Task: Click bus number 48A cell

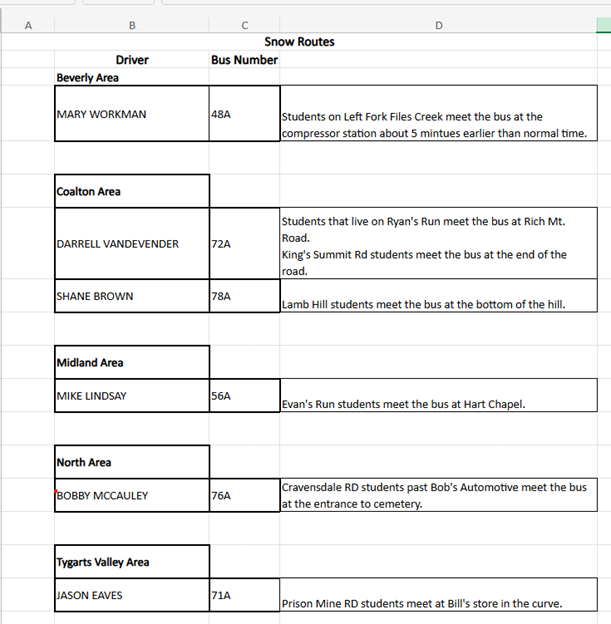Action: [x=244, y=114]
